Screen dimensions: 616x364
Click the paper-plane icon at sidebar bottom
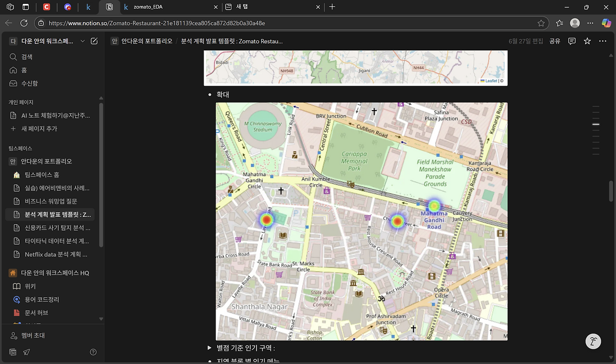pyautogui.click(x=26, y=352)
